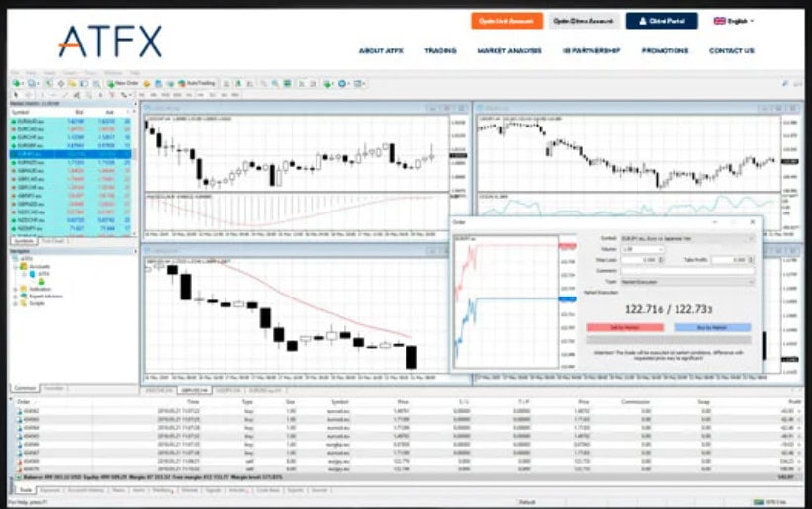Toggle the Navigator panel toolbar icon

tap(72, 83)
